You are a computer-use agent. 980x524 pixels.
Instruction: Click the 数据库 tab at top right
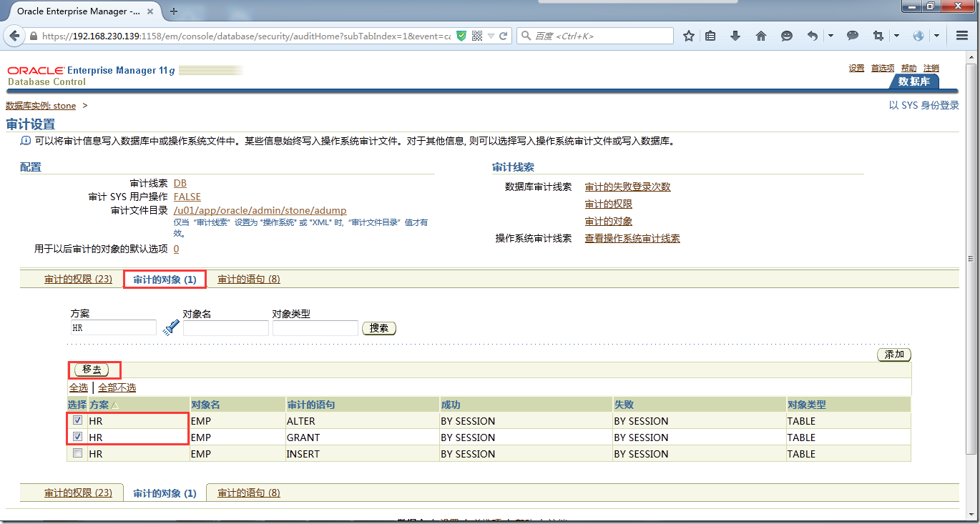click(914, 81)
